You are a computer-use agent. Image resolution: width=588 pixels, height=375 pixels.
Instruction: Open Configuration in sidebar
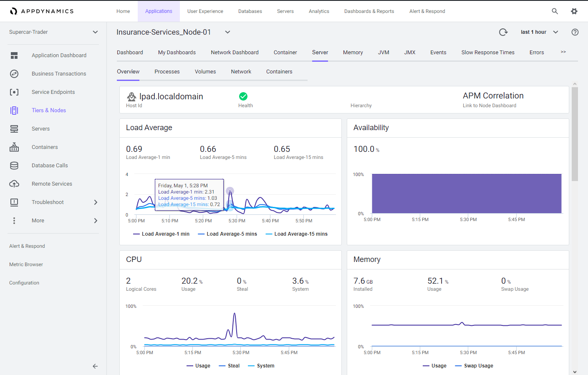point(24,283)
